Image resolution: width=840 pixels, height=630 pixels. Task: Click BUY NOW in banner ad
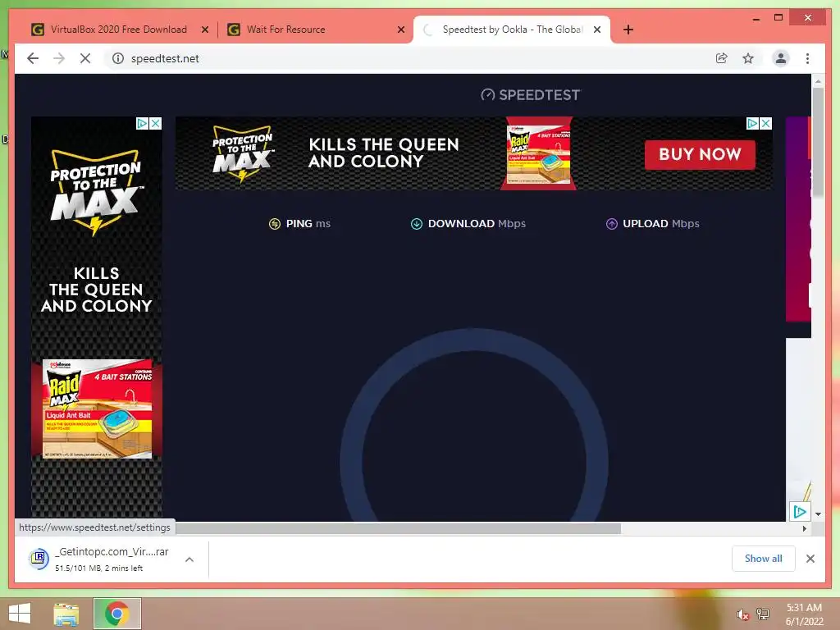700,154
